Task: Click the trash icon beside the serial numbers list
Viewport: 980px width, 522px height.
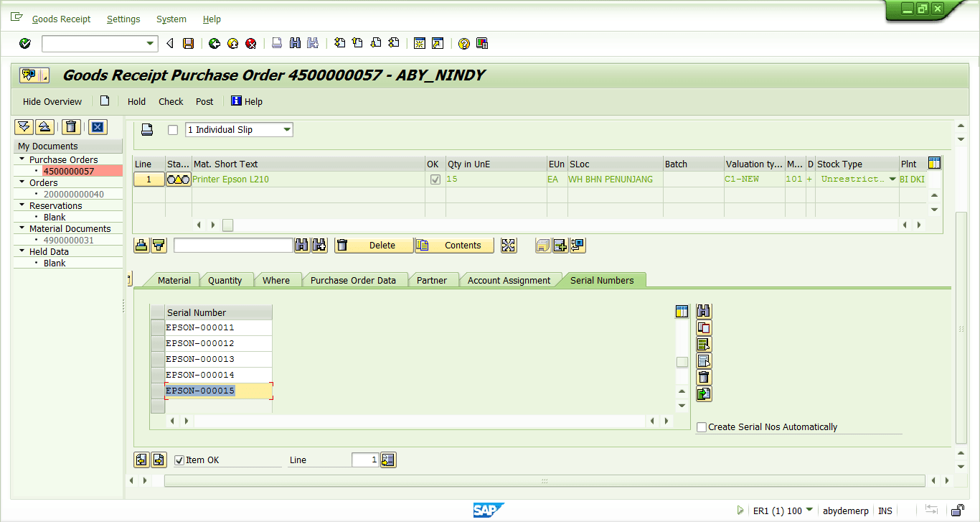Action: coord(704,378)
